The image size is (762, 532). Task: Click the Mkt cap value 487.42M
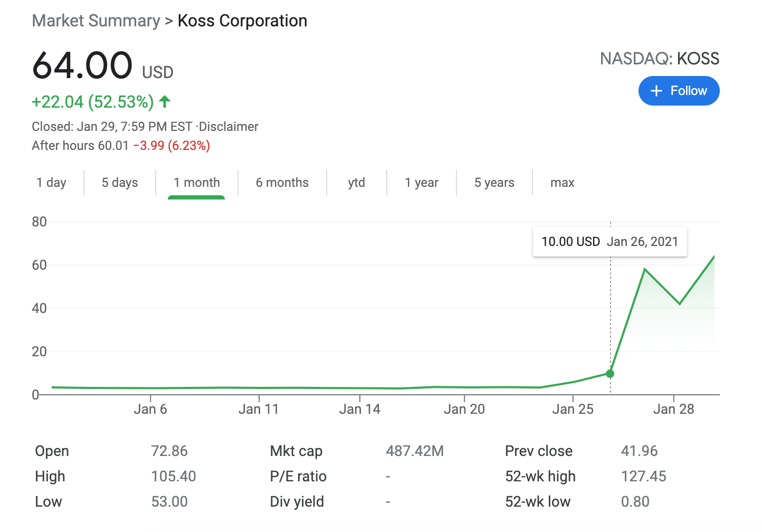(x=415, y=451)
